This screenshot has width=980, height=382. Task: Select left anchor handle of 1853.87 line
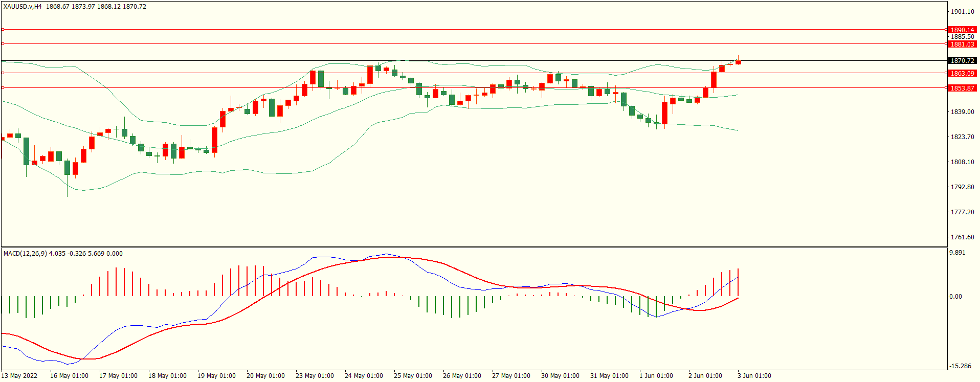[3, 88]
